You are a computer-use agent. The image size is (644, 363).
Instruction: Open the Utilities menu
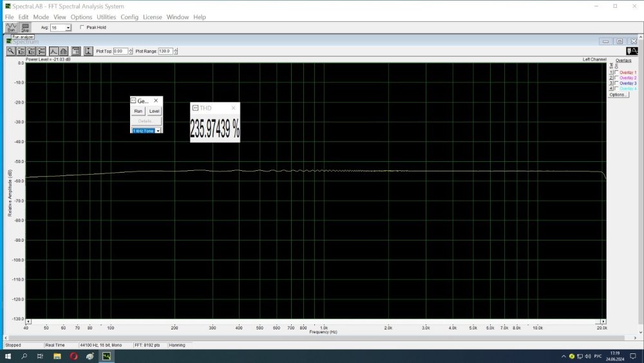(x=106, y=17)
